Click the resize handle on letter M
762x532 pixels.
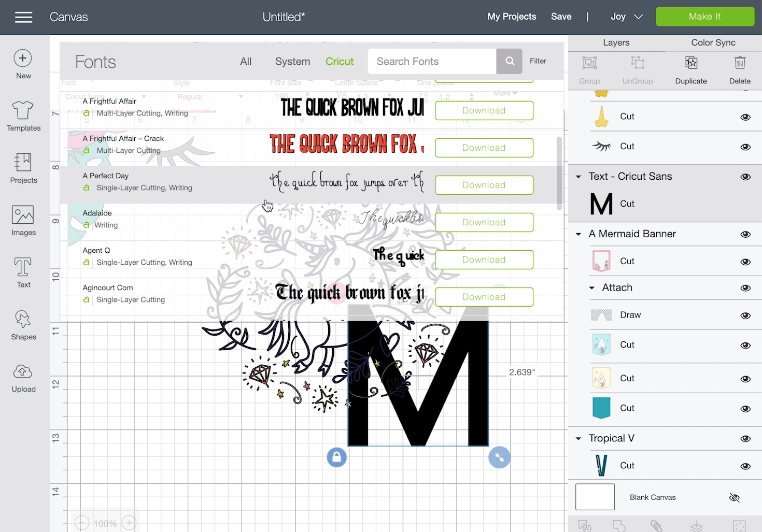(499, 457)
